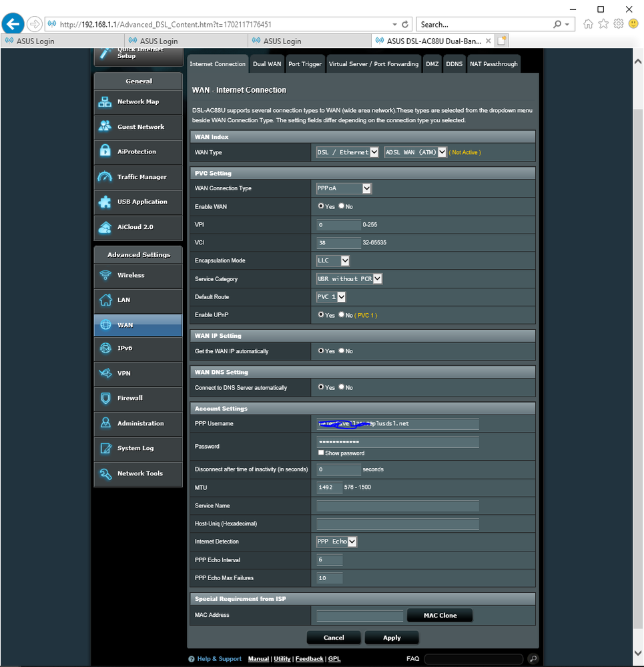
Task: Select the Traffic Manager gauge icon
Action: pos(105,177)
